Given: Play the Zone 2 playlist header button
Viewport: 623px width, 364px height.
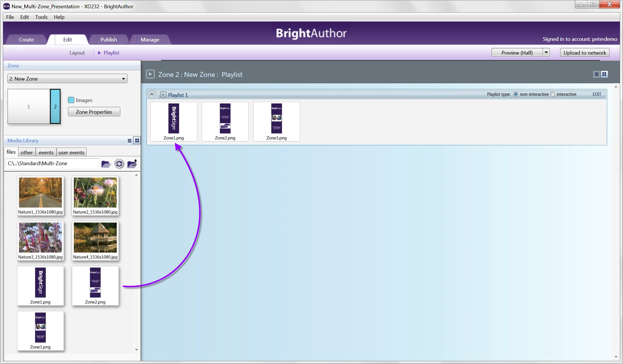Looking at the screenshot, I should (150, 74).
